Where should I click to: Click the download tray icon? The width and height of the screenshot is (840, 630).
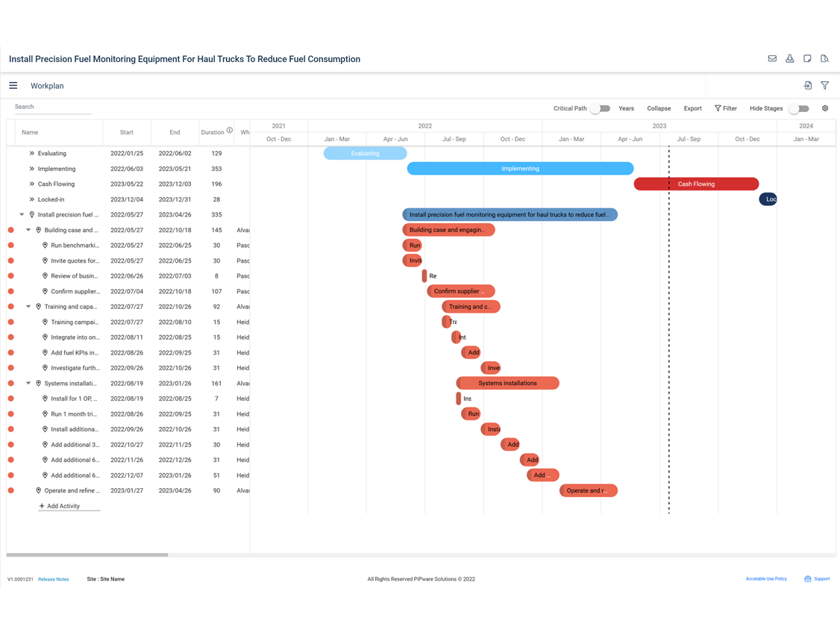click(x=790, y=59)
